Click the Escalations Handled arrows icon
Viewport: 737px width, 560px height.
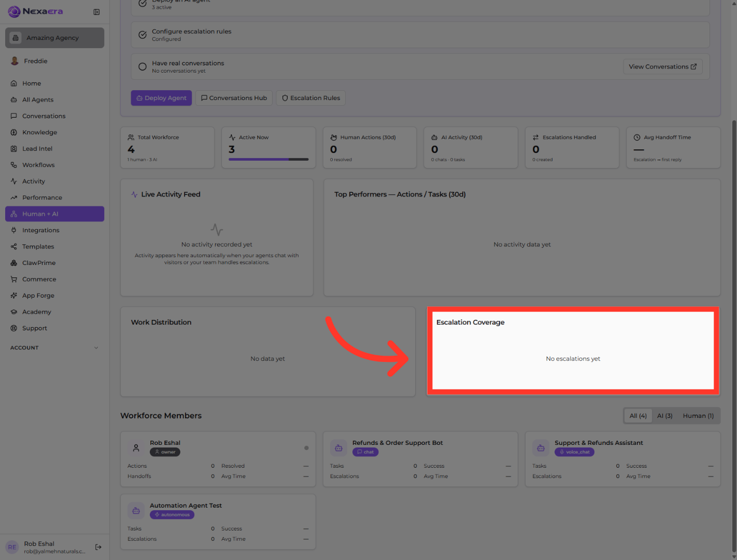pos(536,137)
